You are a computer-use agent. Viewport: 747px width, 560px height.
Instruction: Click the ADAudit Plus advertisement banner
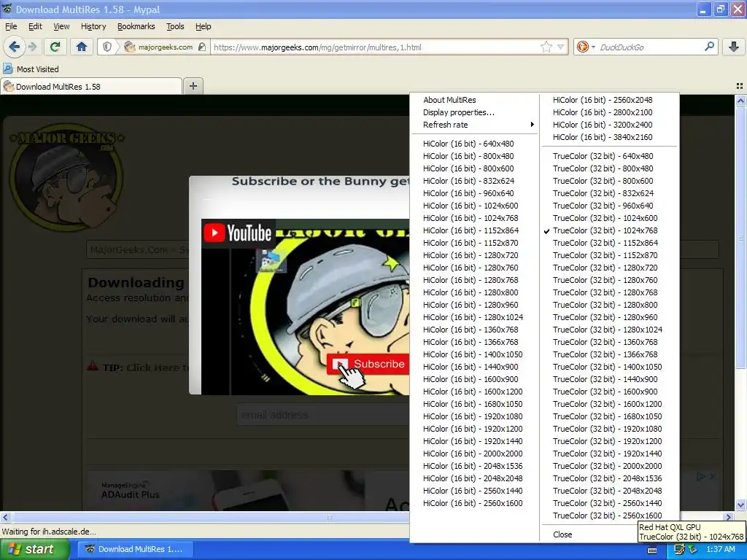point(248,491)
